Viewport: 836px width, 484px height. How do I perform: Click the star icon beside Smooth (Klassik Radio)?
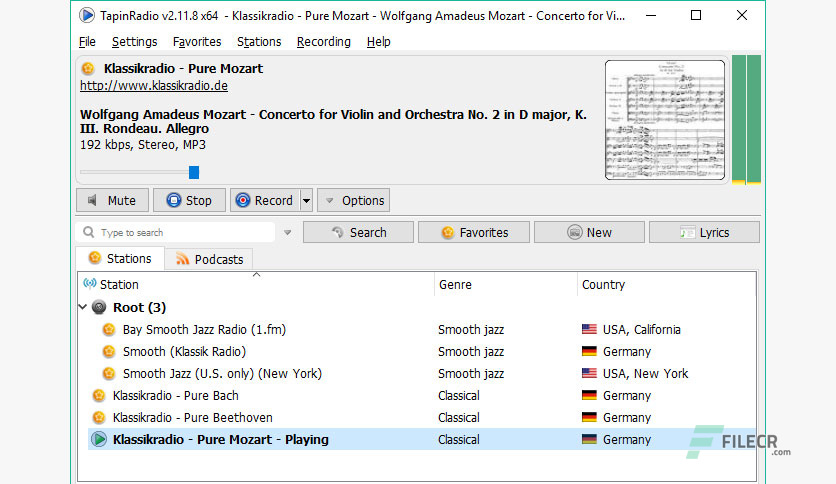click(x=109, y=352)
